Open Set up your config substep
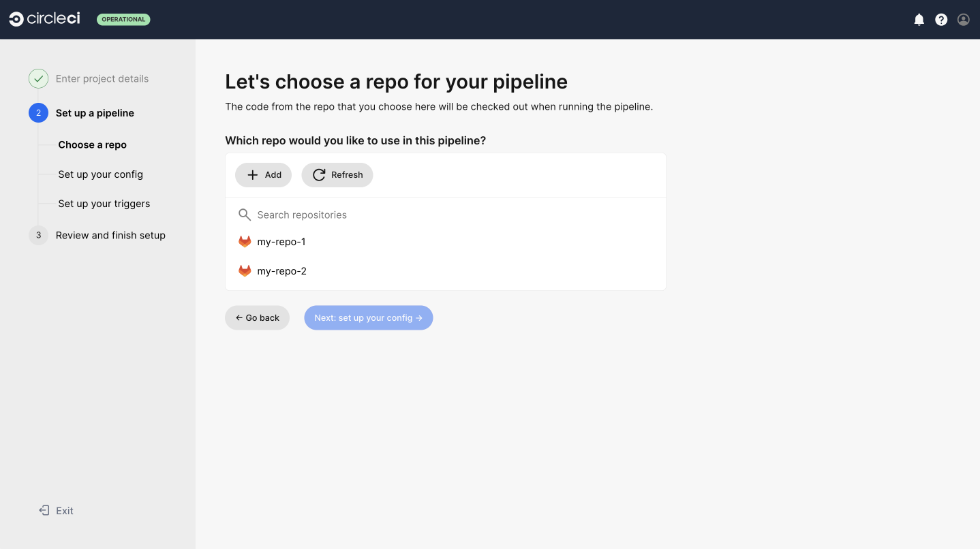Viewport: 980px width, 549px height. click(x=100, y=174)
